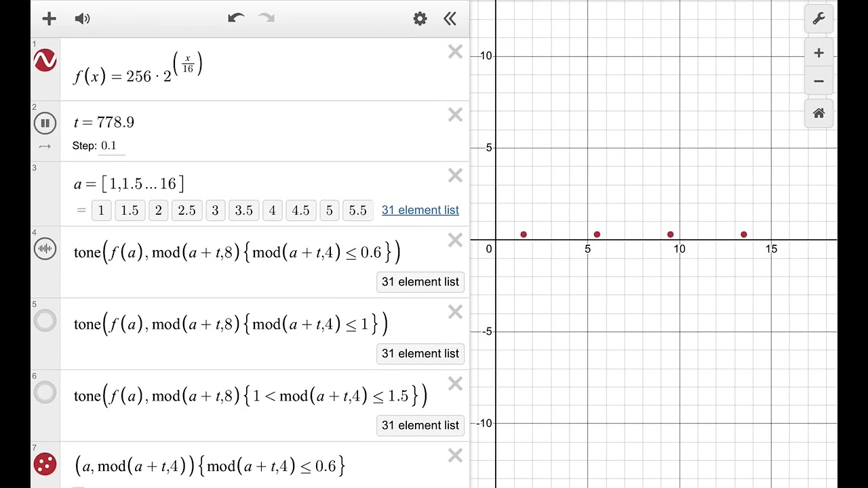Screen dimensions: 868x488
Task: Click the red point near x=13.5
Action: [x=744, y=235]
